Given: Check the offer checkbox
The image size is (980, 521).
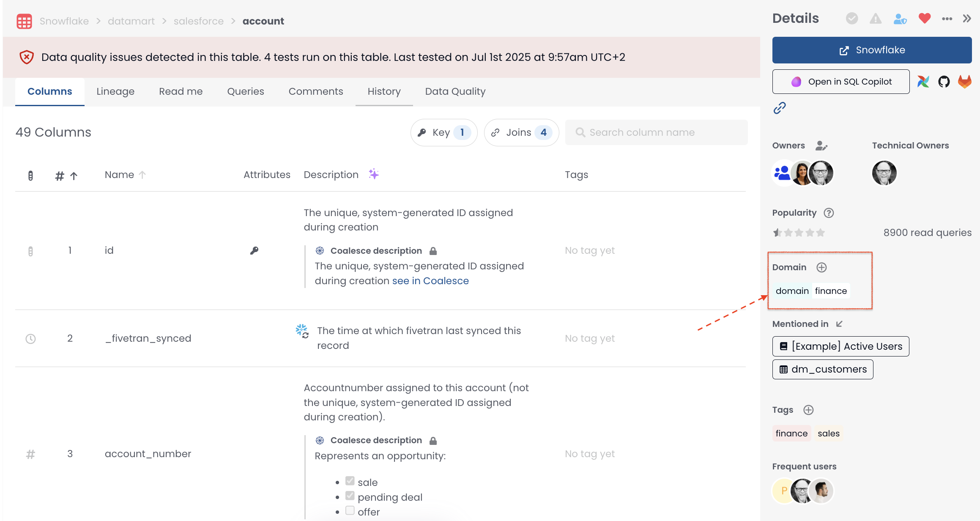Looking at the screenshot, I should 350,510.
